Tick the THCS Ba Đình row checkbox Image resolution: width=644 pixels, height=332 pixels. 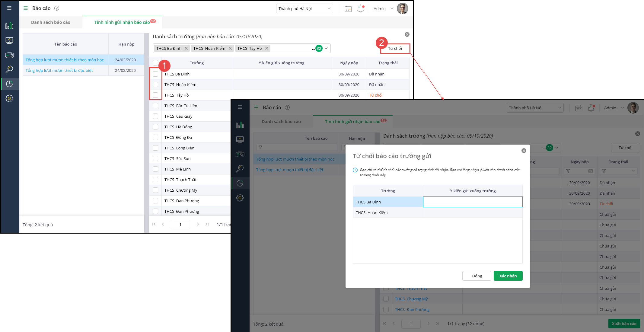(155, 74)
